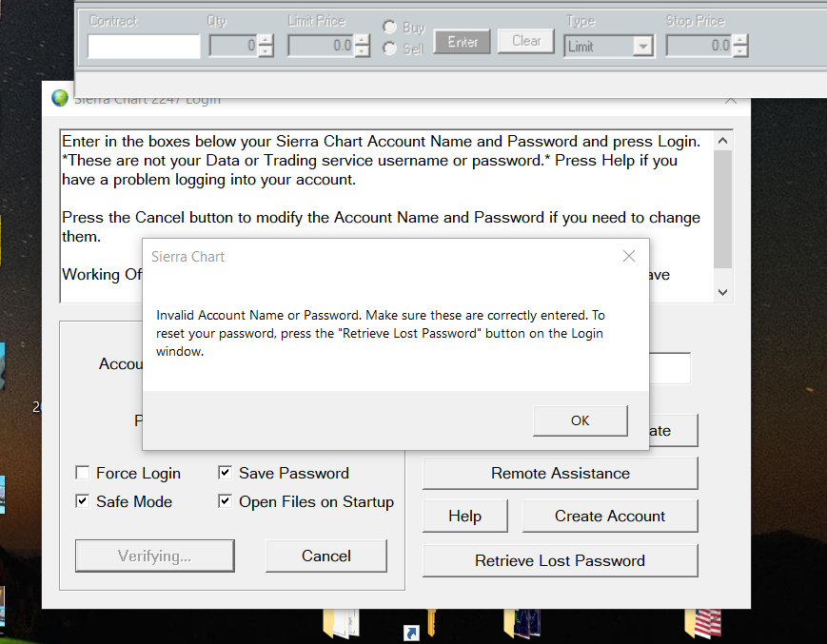827x644 pixels.
Task: Click the Stop Price value field
Action: 699,46
